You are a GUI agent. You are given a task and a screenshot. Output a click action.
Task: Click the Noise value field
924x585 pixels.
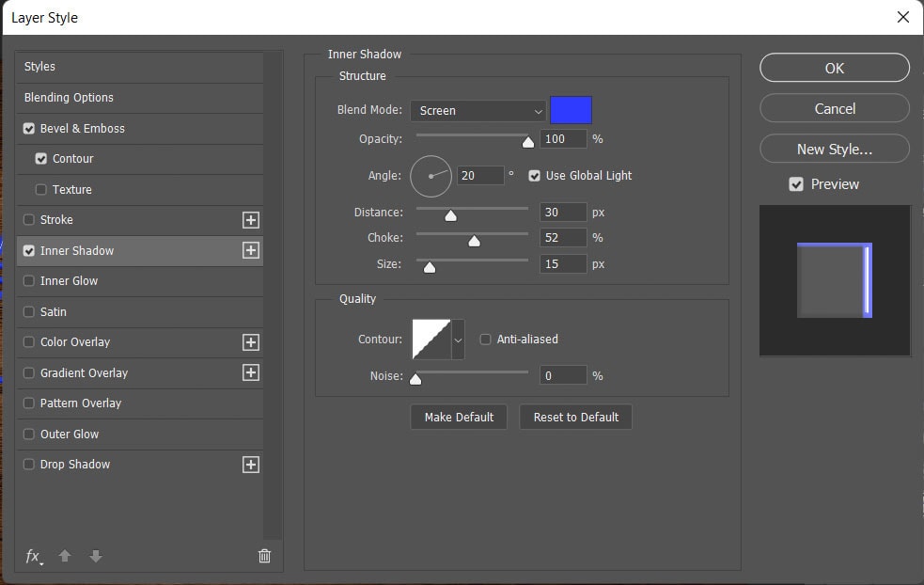pos(563,375)
